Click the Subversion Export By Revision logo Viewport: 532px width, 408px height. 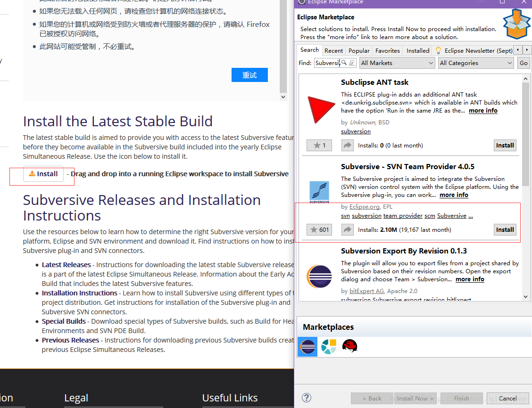point(319,277)
